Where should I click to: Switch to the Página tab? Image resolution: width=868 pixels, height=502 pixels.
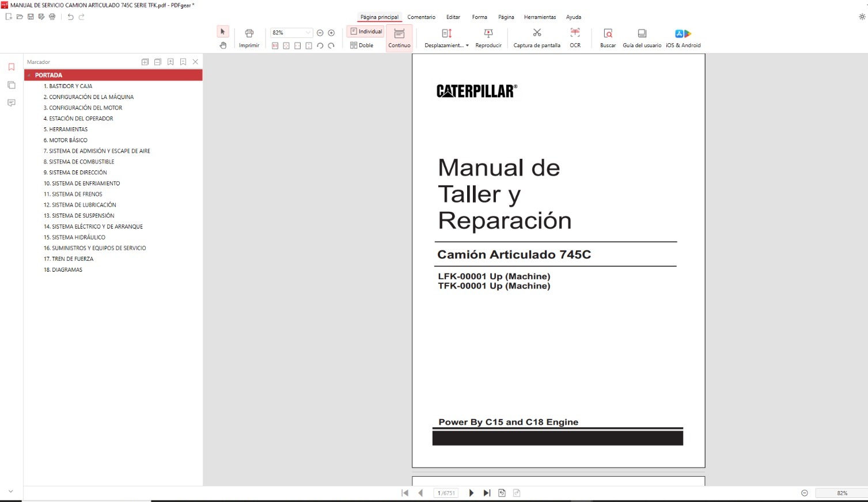click(506, 17)
